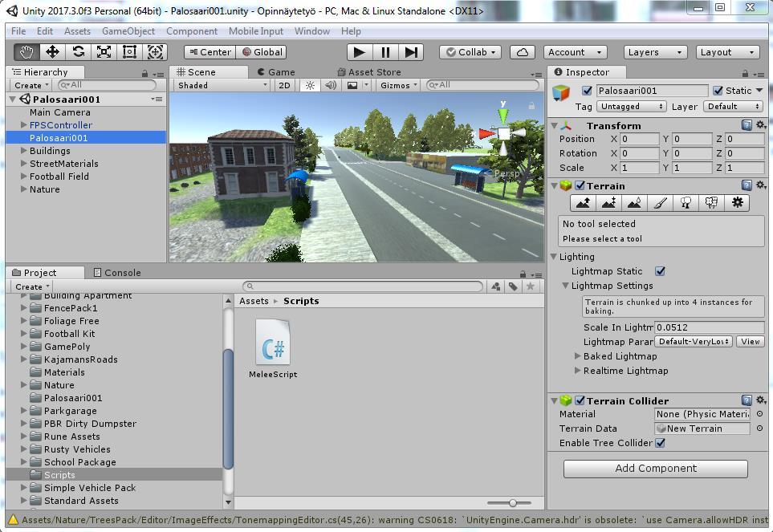Image resolution: width=773 pixels, height=532 pixels.
Task: Open the Component menu
Action: pos(192,31)
